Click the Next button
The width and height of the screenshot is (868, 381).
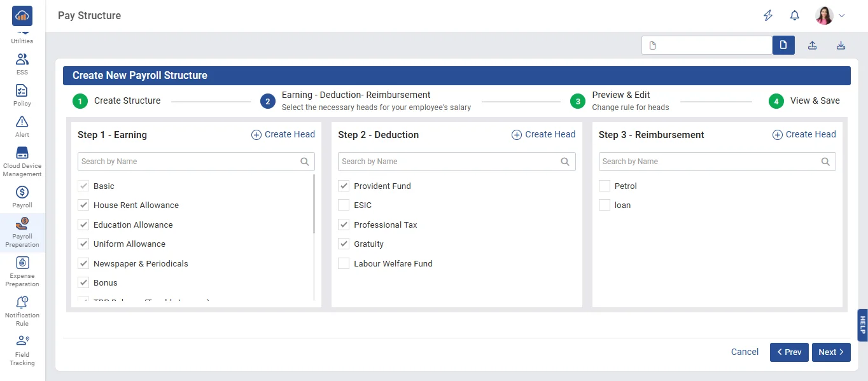click(830, 352)
